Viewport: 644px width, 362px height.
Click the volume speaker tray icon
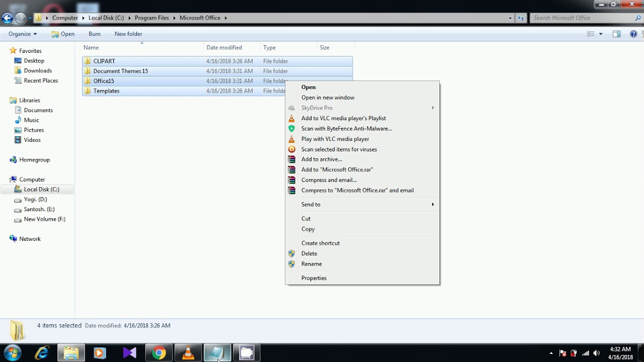(x=596, y=353)
